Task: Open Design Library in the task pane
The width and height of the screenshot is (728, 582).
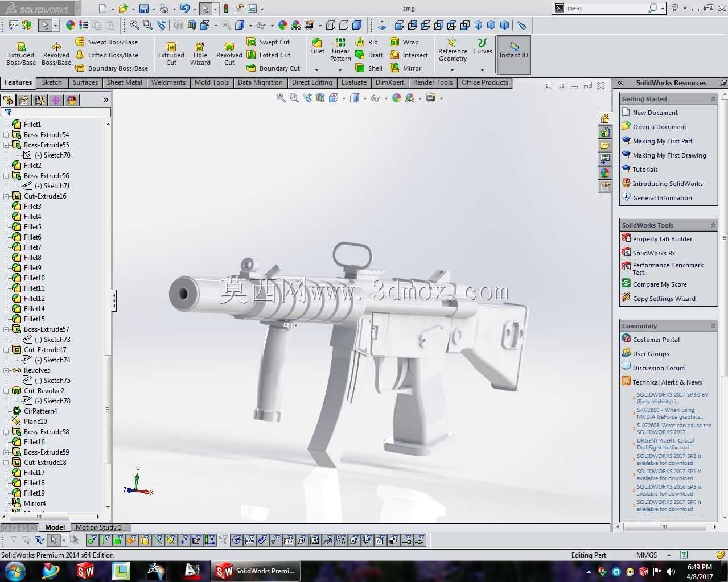Action: [x=604, y=132]
